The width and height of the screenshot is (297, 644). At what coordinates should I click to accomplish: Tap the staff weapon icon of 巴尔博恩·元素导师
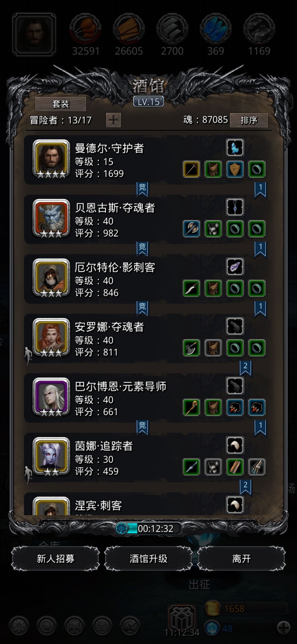[x=191, y=408]
